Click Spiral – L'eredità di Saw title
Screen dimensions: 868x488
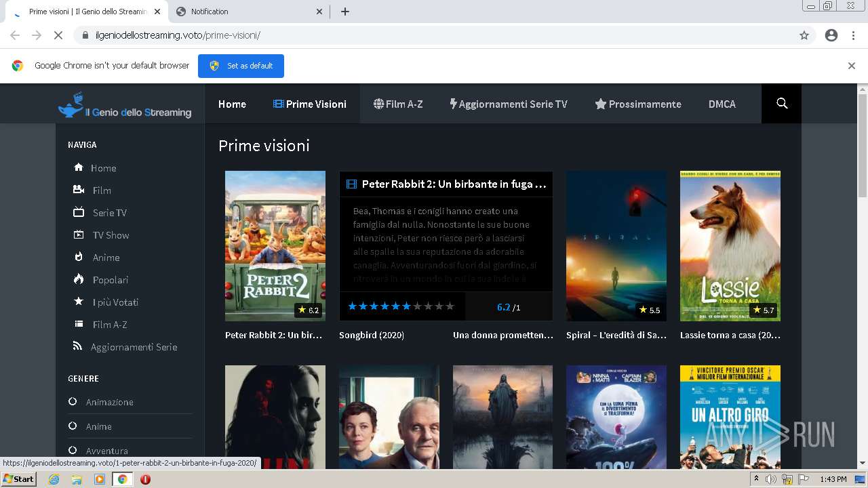616,335
